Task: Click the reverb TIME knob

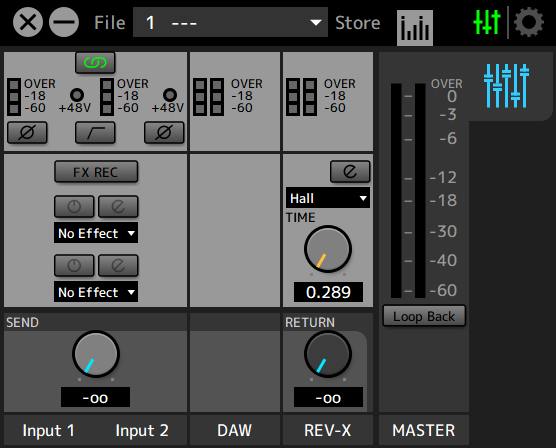Action: [328, 249]
